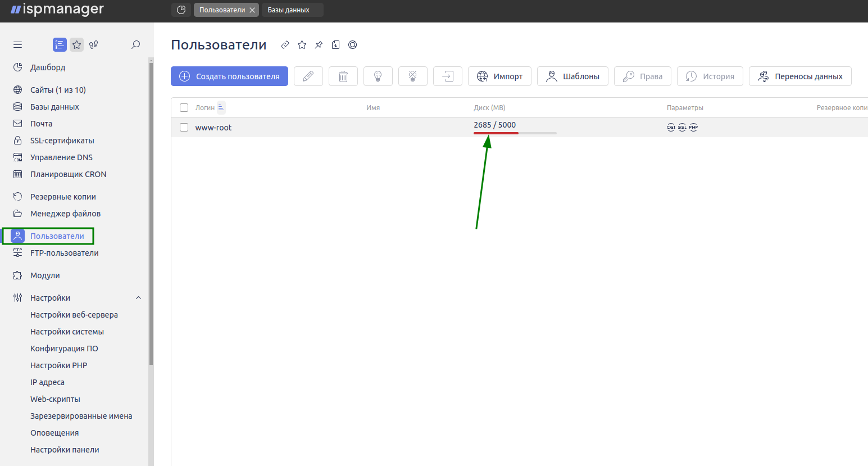Click the delete trash button
This screenshot has width=868, height=466.
click(343, 76)
